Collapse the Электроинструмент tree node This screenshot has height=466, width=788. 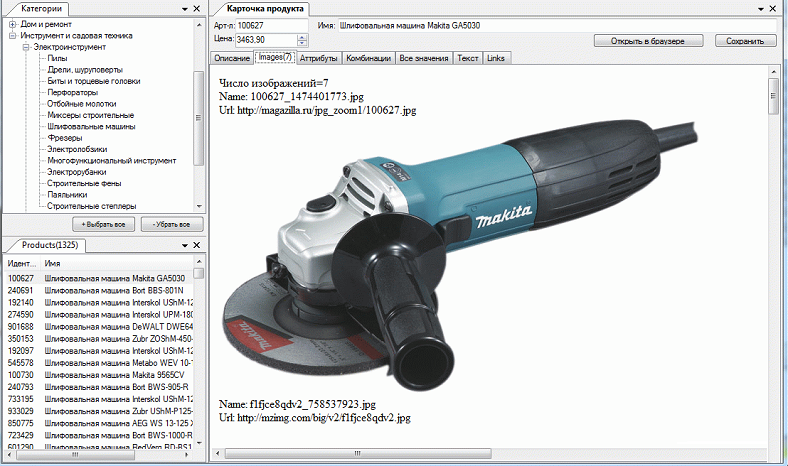pyautogui.click(x=26, y=47)
